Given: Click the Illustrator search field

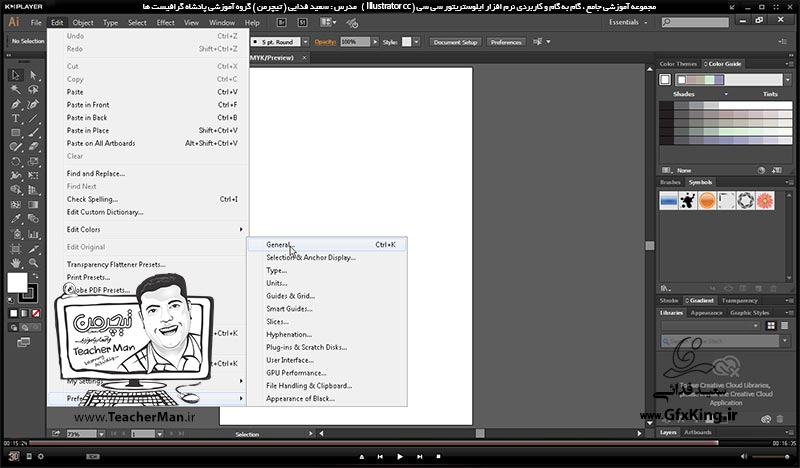Looking at the screenshot, I should click(x=695, y=22).
